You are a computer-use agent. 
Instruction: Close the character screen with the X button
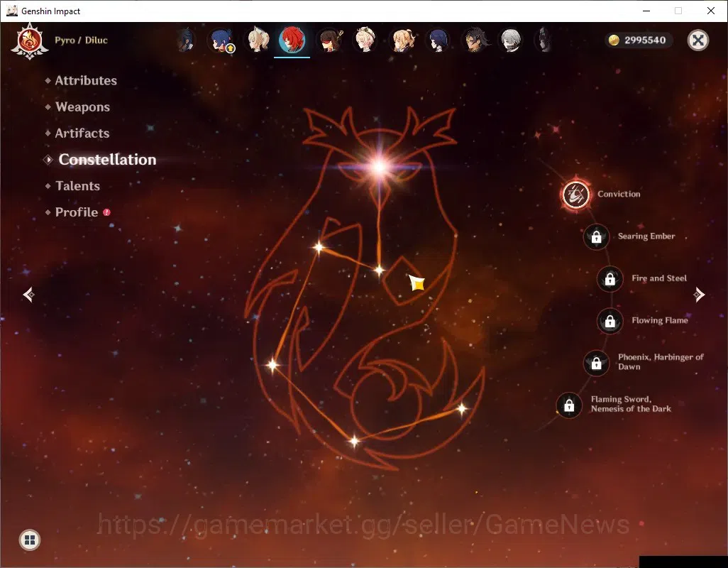coord(697,40)
